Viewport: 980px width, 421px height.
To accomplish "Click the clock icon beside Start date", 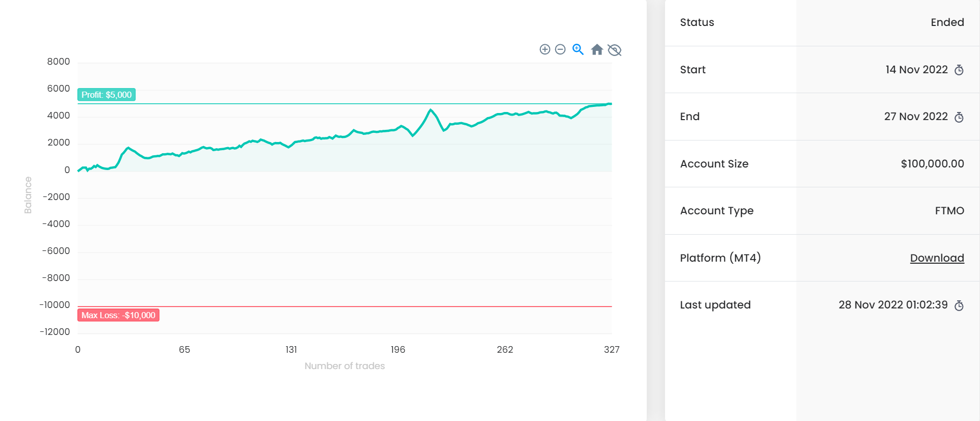I will point(959,70).
